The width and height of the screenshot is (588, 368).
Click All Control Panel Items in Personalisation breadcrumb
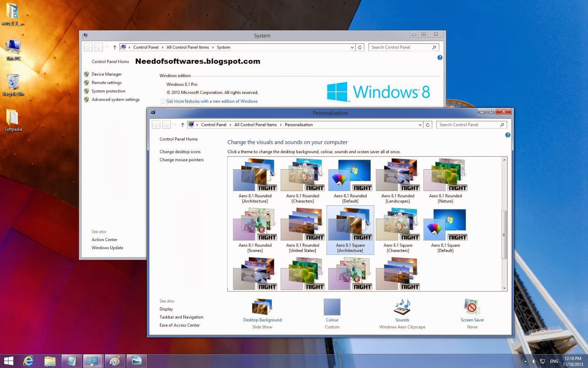(255, 125)
